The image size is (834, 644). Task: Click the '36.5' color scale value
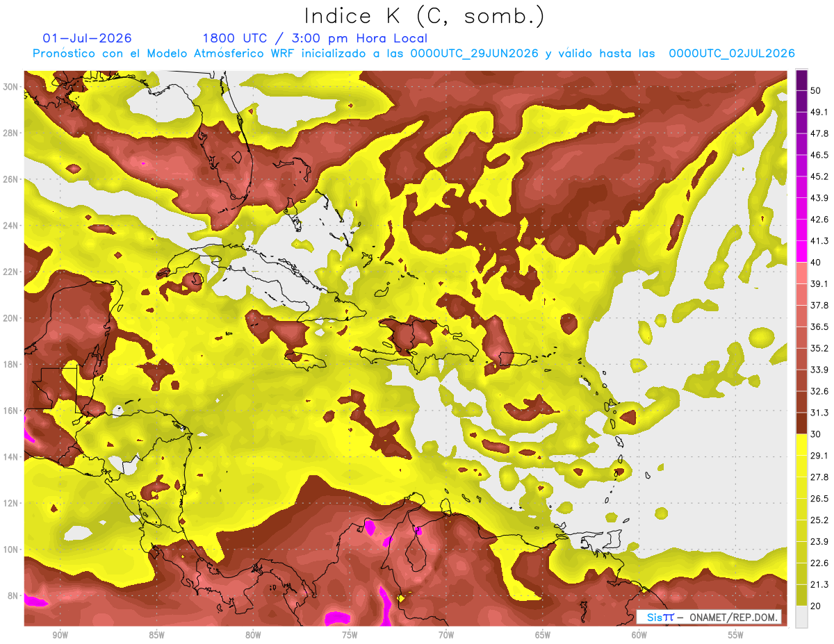point(819,327)
